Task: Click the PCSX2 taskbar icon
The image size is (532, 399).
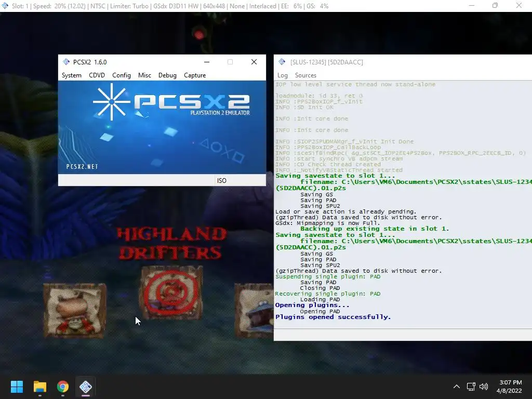Action: coord(86,387)
